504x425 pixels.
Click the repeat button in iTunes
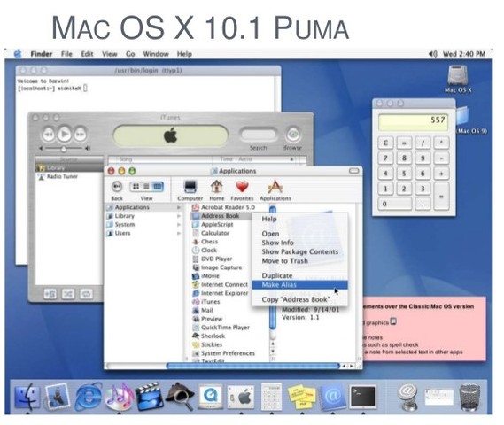(86, 293)
